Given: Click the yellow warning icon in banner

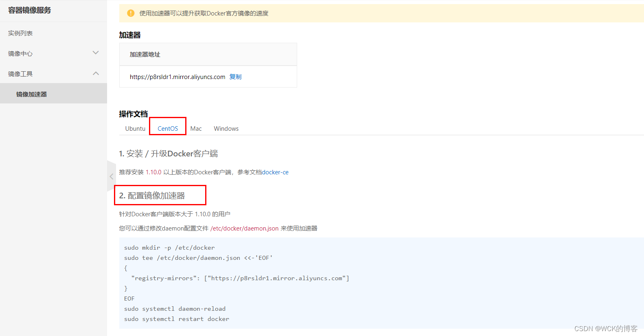Looking at the screenshot, I should click(131, 13).
